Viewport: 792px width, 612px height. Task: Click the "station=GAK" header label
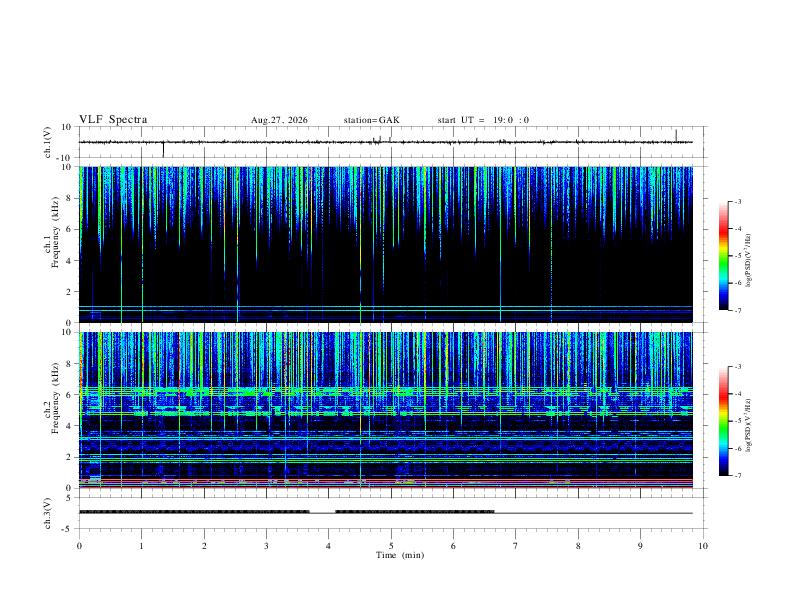pyautogui.click(x=372, y=120)
